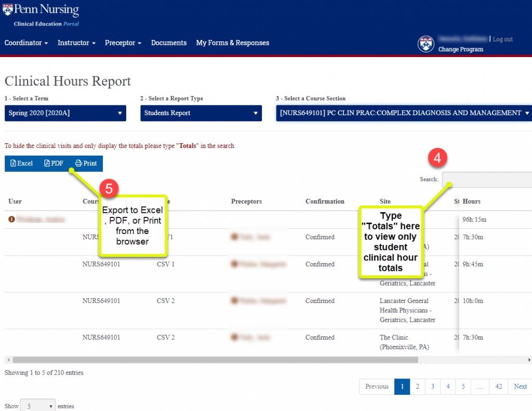Click the horizontal scrollbar left arrow
Viewport: 532px width, 411px height.
click(8, 360)
